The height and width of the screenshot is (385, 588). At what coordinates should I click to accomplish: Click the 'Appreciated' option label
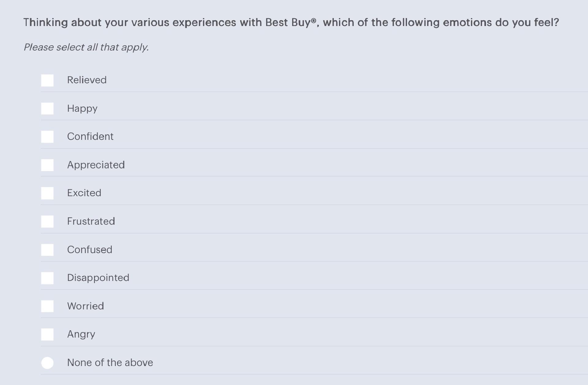tap(96, 165)
